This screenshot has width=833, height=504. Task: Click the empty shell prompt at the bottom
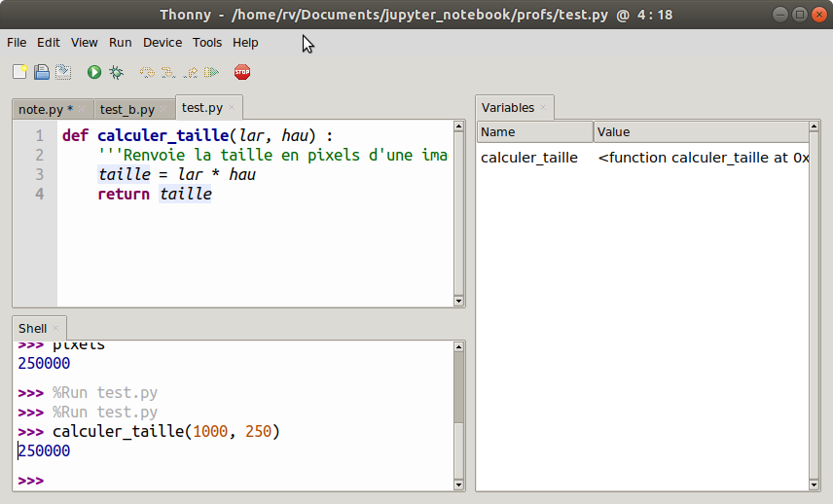[x=31, y=481]
